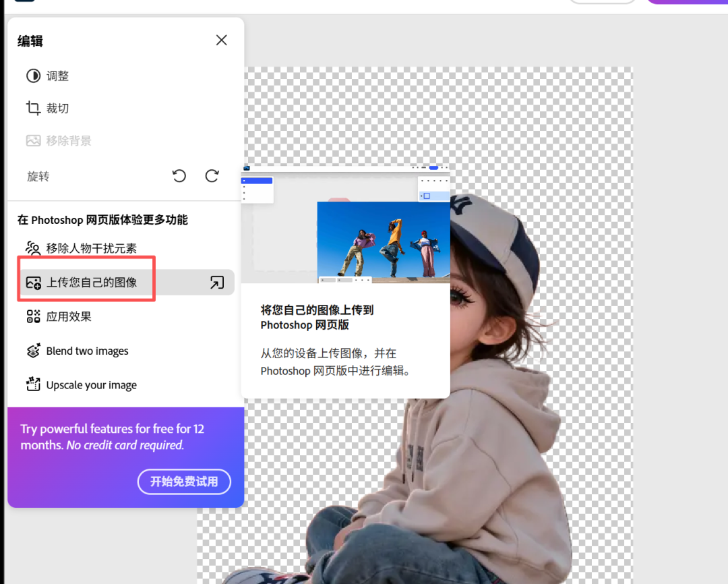Click the Upscale your image sparkle icon
This screenshot has width=728, height=584.
pyautogui.click(x=32, y=385)
